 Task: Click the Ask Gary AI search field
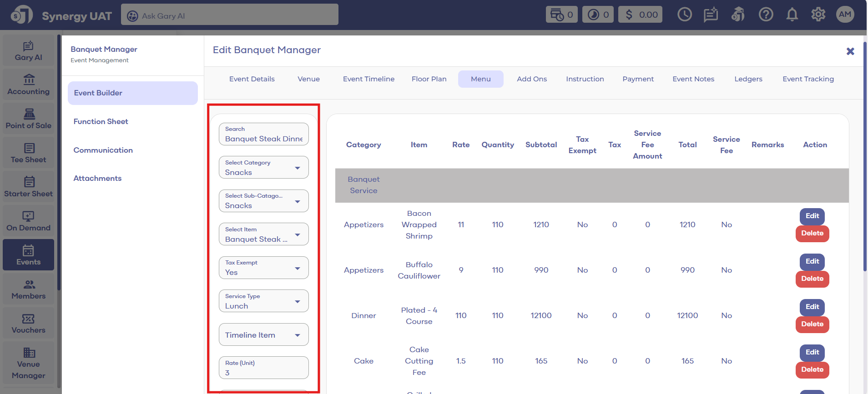point(230,15)
